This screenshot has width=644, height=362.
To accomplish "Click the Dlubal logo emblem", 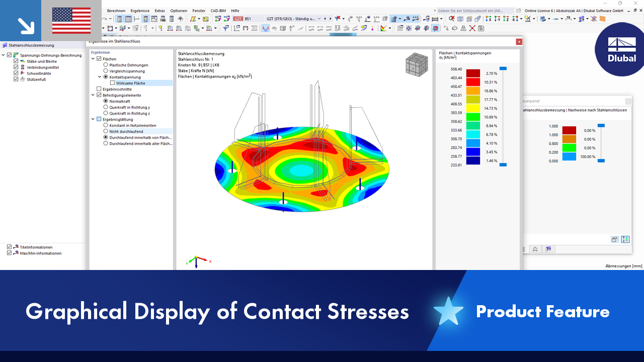I will pos(620,49).
